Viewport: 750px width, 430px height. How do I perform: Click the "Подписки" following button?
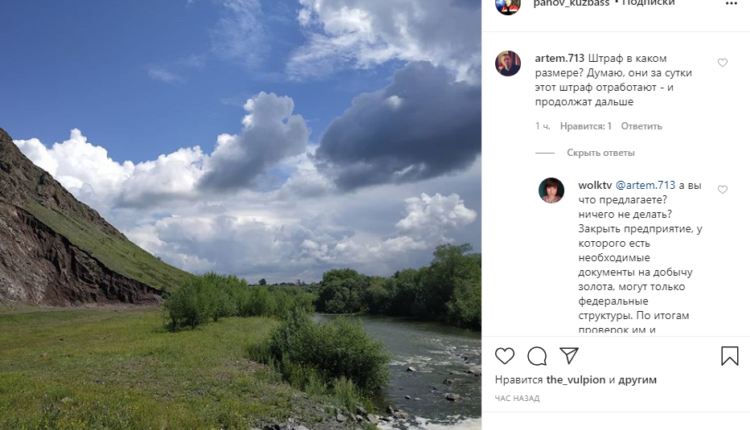pyautogui.click(x=648, y=4)
